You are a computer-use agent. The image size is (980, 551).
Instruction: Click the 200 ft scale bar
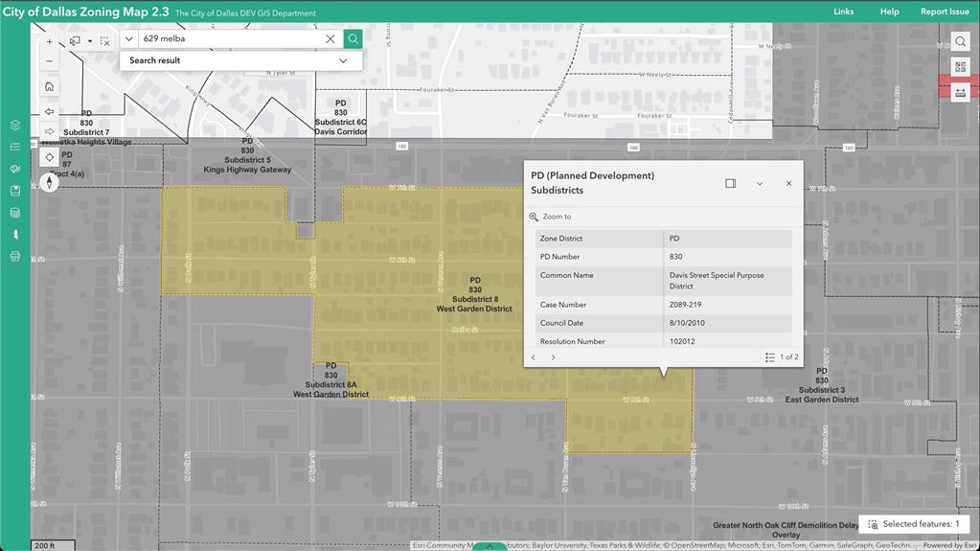pos(53,545)
